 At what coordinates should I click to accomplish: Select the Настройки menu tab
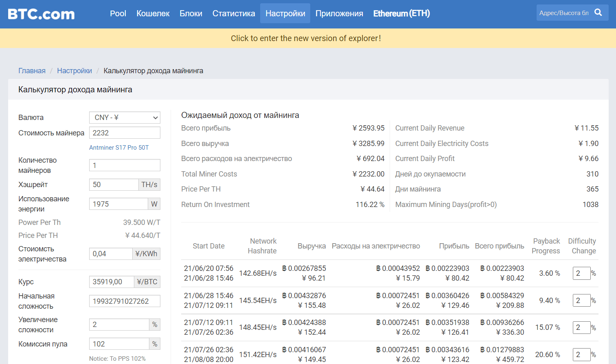point(285,13)
